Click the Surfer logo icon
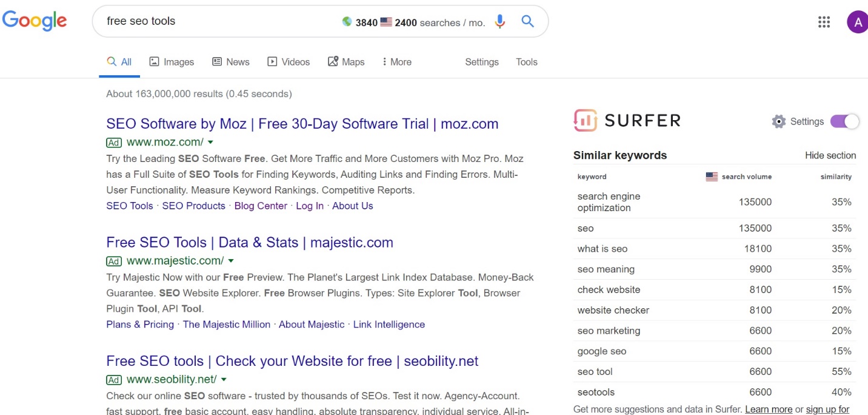 click(585, 120)
